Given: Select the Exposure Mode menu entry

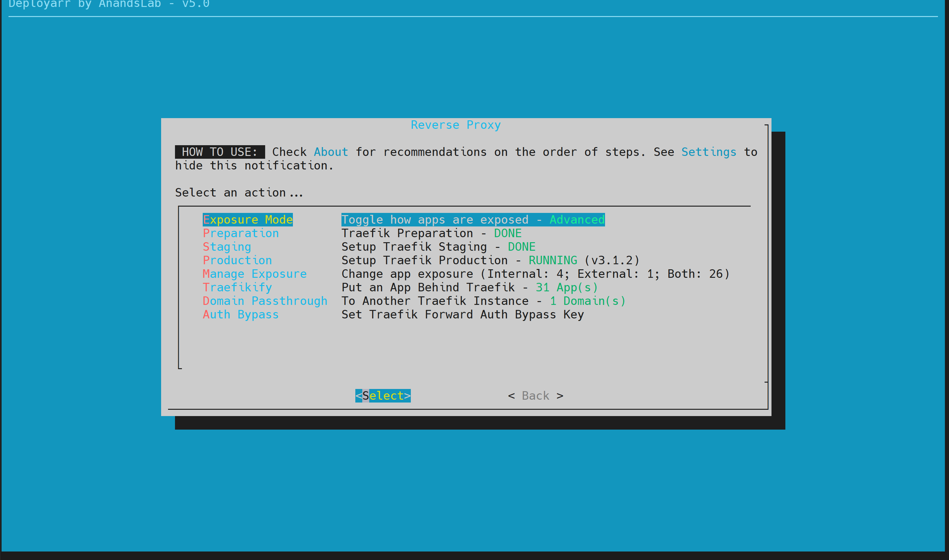Looking at the screenshot, I should [247, 220].
